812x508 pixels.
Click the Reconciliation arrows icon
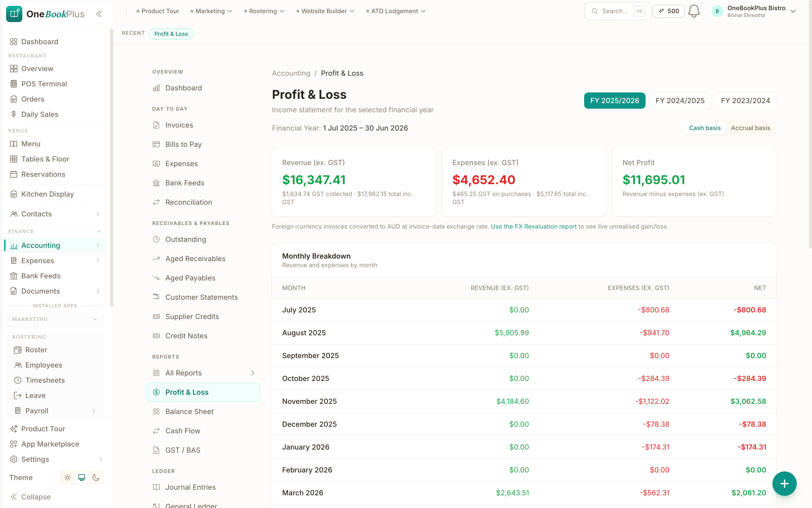tap(156, 202)
